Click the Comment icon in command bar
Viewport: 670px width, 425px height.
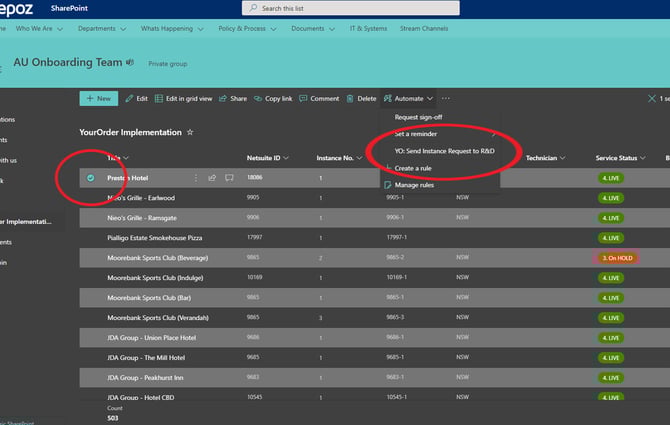tap(304, 99)
